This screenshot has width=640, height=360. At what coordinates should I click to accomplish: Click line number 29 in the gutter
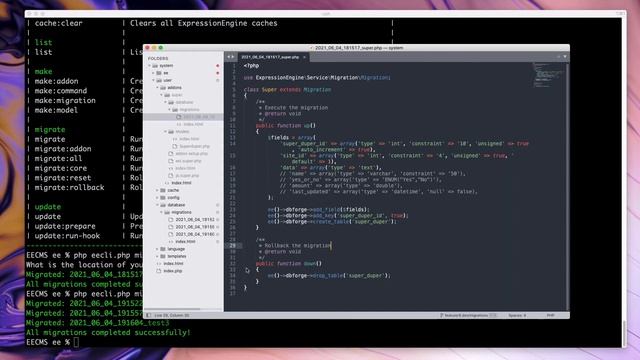[x=232, y=246]
